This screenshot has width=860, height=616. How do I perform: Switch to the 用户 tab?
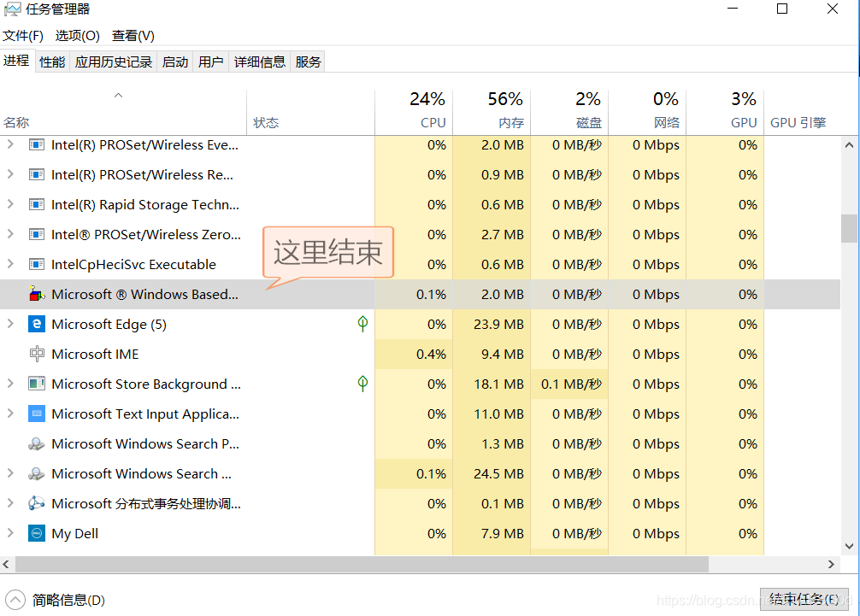point(210,62)
